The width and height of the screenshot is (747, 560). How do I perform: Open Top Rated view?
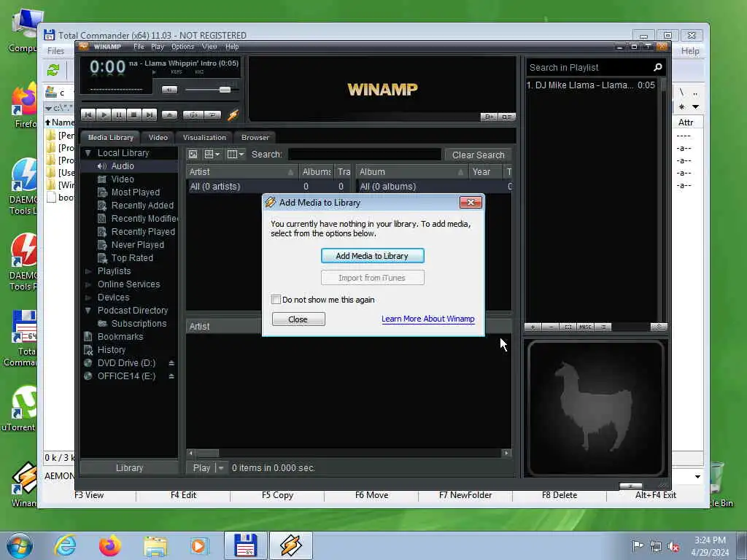132,258
